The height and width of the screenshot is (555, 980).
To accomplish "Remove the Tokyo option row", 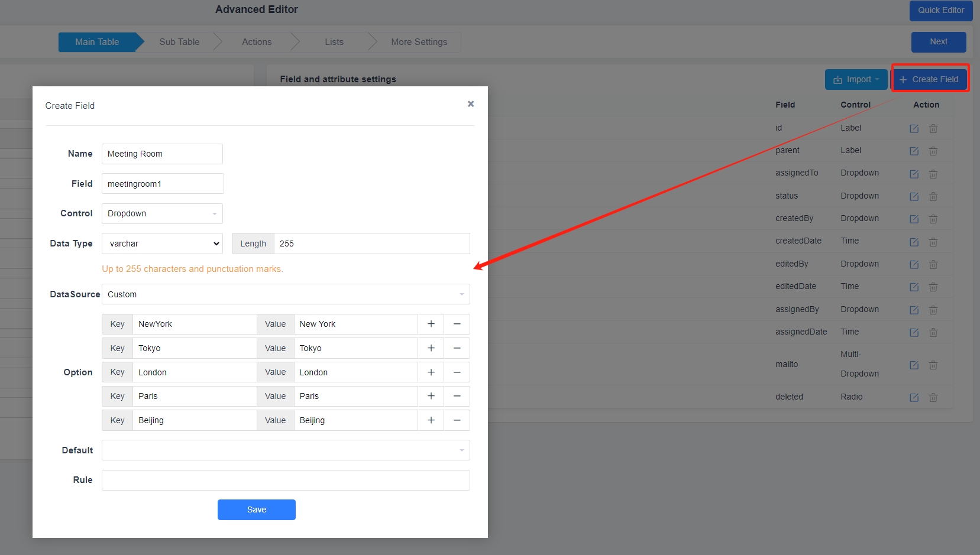I will [457, 348].
